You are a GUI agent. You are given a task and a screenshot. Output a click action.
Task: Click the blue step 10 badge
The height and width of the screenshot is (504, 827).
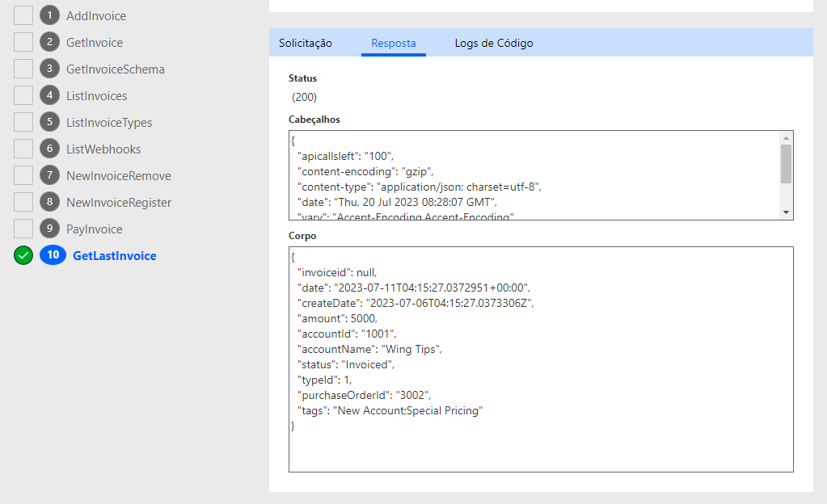point(53,255)
